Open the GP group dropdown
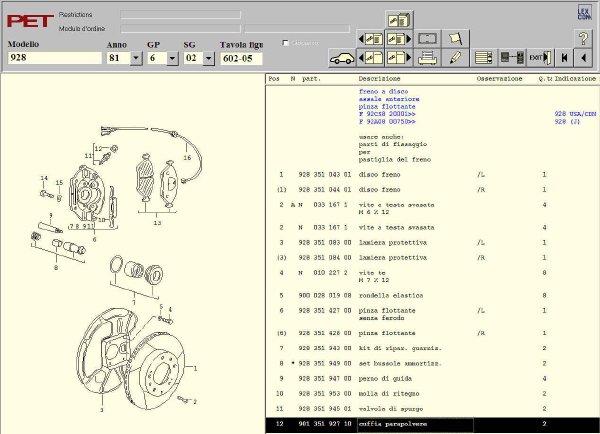Image resolution: width=600 pixels, height=434 pixels. pos(172,59)
